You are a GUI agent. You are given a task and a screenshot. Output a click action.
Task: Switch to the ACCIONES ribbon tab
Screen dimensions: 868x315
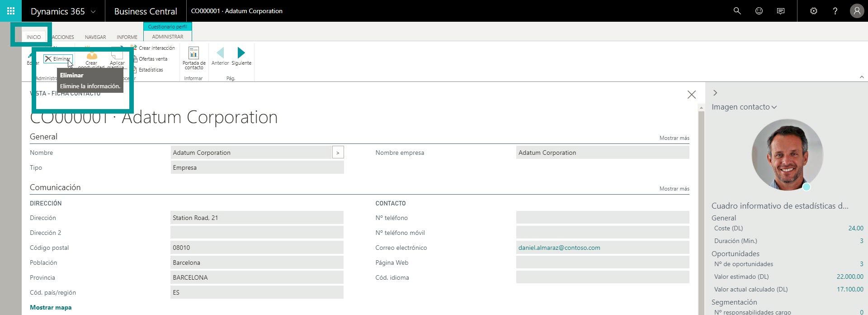click(x=63, y=37)
